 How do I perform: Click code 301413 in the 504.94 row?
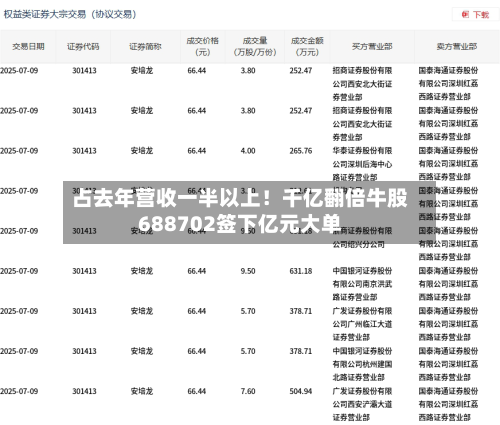tap(84, 391)
